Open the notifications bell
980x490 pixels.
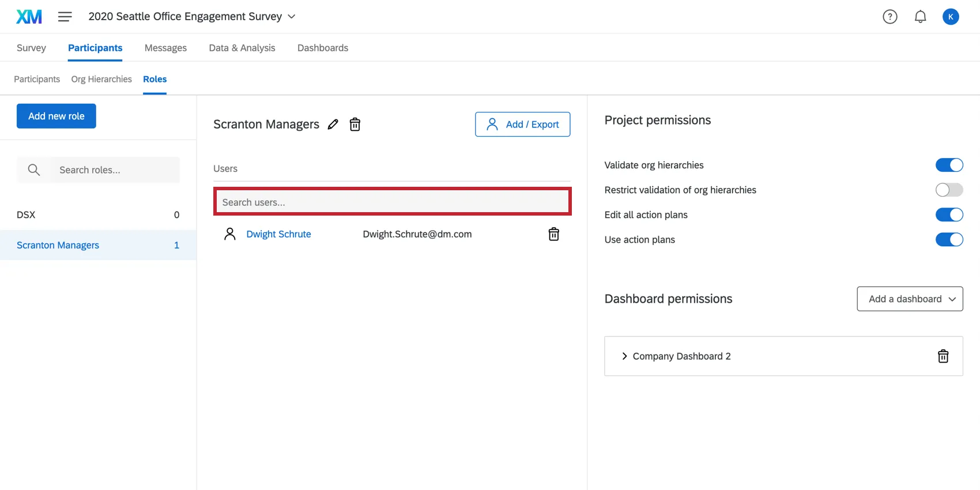click(921, 17)
